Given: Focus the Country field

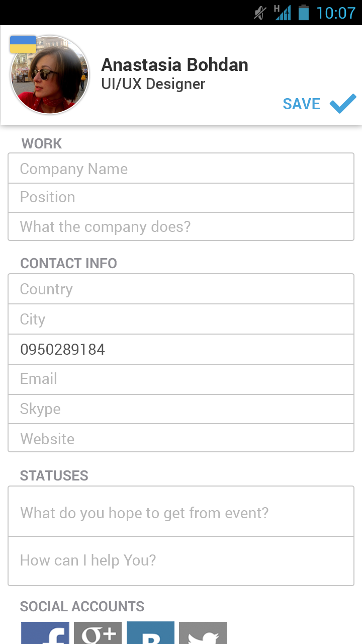Looking at the screenshot, I should point(181,289).
